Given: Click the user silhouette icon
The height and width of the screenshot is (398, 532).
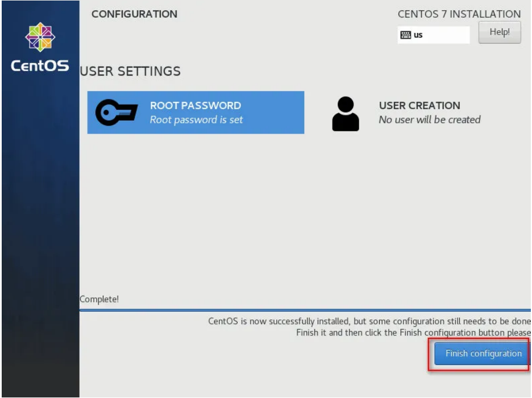Looking at the screenshot, I should coord(346,114).
